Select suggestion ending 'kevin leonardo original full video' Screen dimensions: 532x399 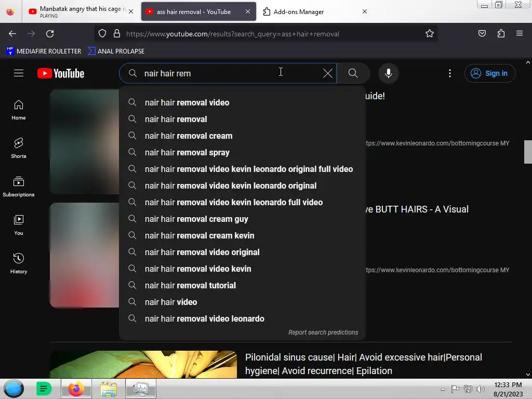point(242,169)
